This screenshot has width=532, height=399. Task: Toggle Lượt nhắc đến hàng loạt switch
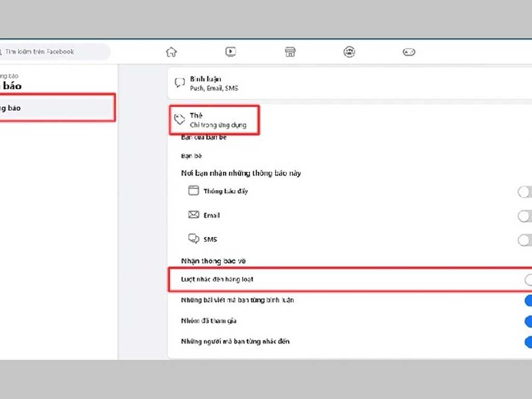click(528, 280)
